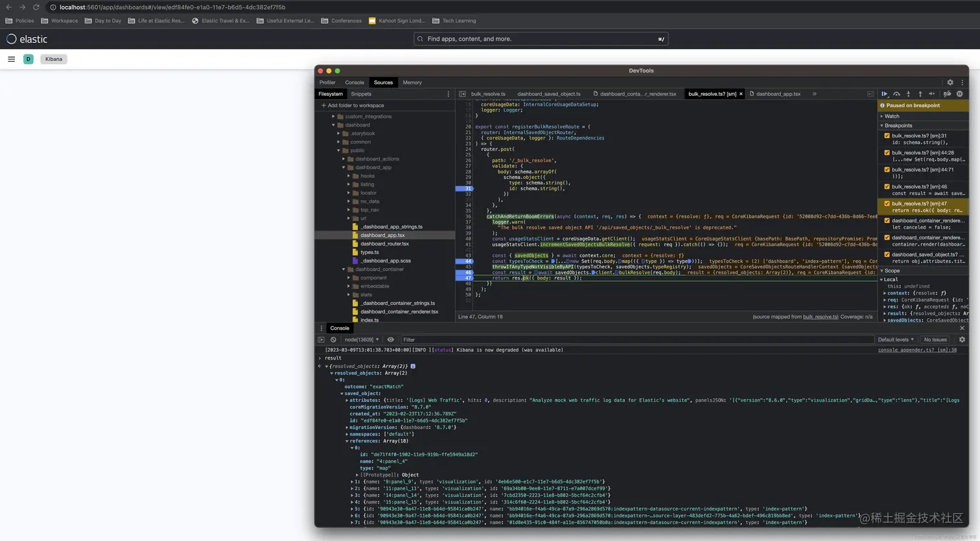This screenshot has height=541, width=980.
Task: Expand the dashboard_actions folder
Action: 344,159
